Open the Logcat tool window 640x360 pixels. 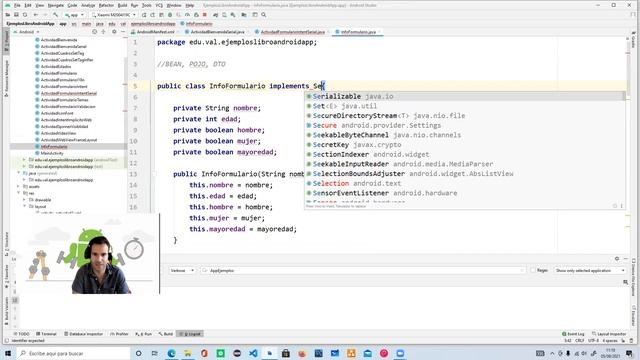pos(191,334)
